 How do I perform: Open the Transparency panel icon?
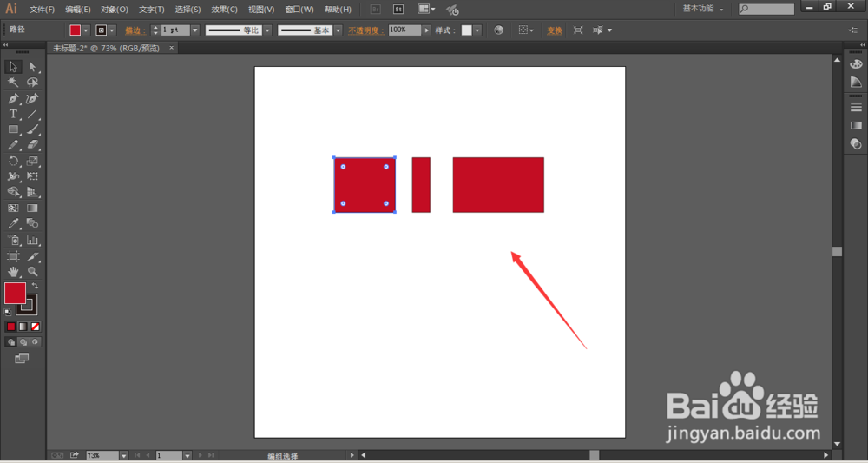coord(856,144)
